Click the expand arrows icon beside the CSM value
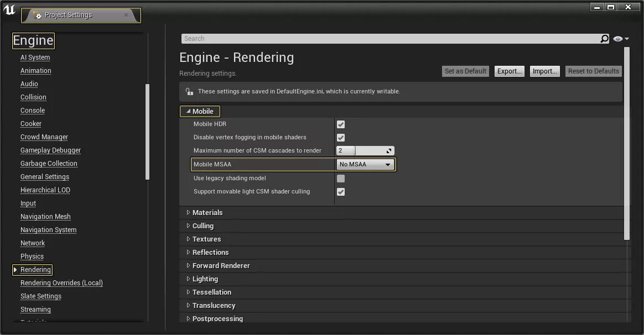The height and width of the screenshot is (335, 644). coord(389,150)
